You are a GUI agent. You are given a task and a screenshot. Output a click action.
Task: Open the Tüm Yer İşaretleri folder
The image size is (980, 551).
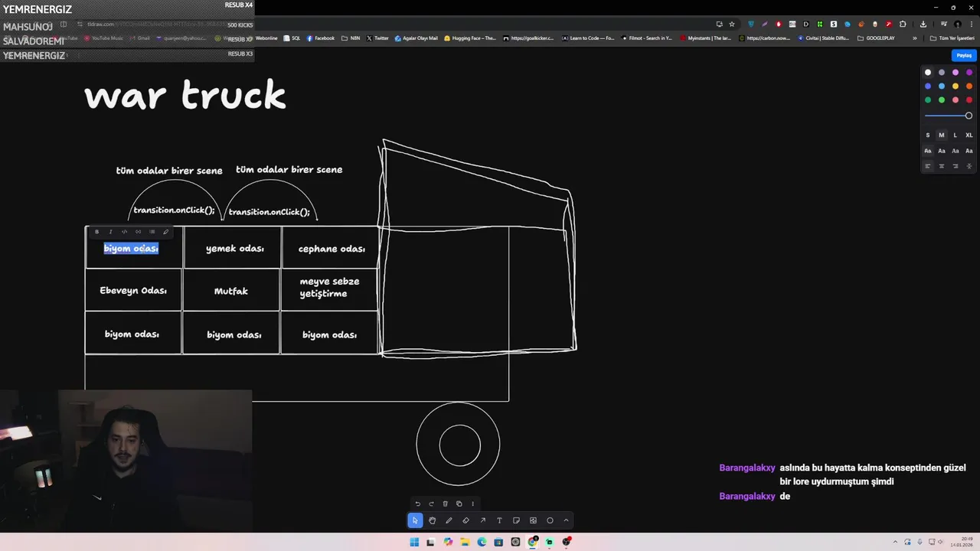tap(952, 38)
